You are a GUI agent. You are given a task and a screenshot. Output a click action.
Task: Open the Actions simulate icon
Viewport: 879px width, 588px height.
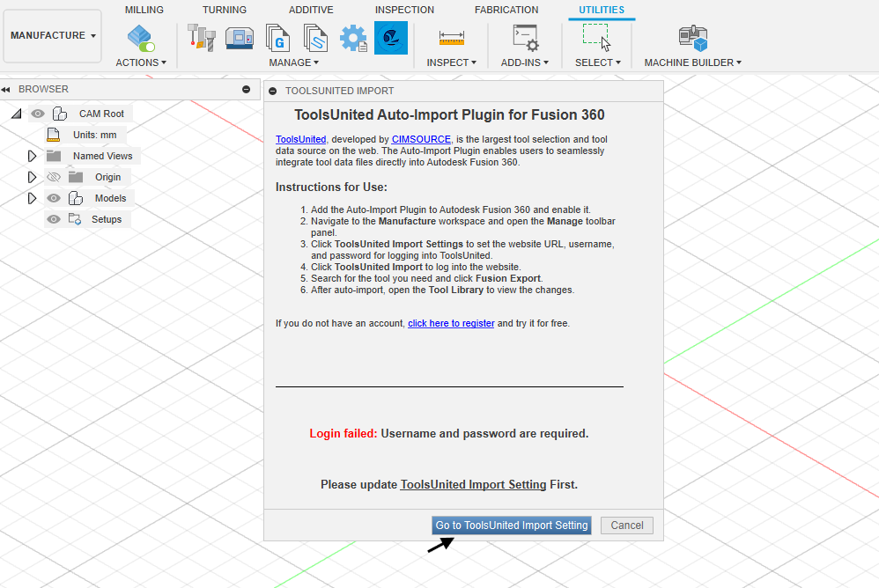pyautogui.click(x=141, y=38)
